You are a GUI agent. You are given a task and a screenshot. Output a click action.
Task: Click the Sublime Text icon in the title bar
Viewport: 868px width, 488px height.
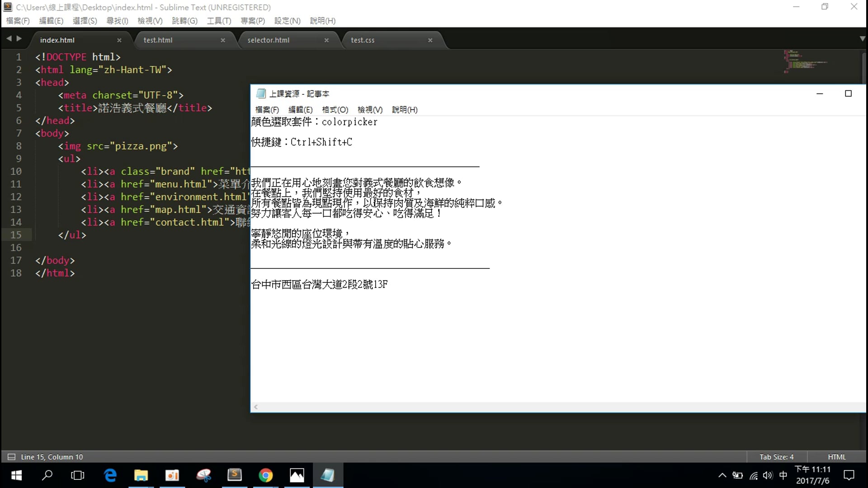7,7
